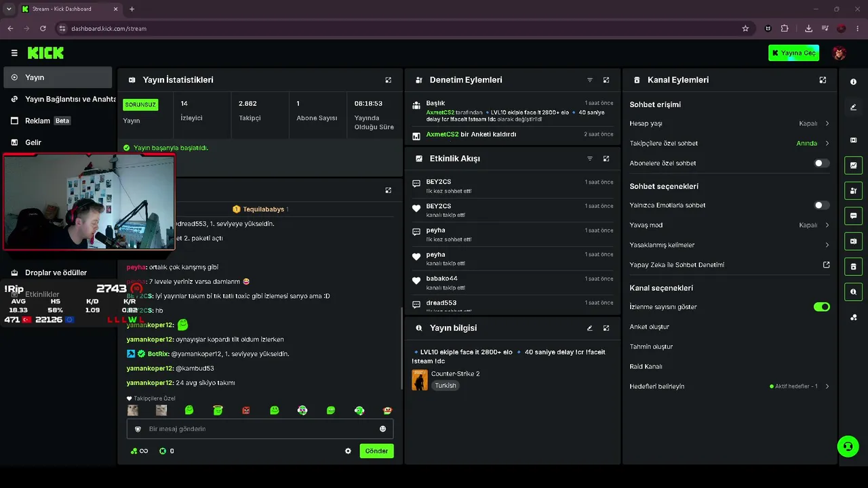Open the hamburger menu next to KICK logo
Viewport: 868px width, 488px height.
tap(14, 53)
